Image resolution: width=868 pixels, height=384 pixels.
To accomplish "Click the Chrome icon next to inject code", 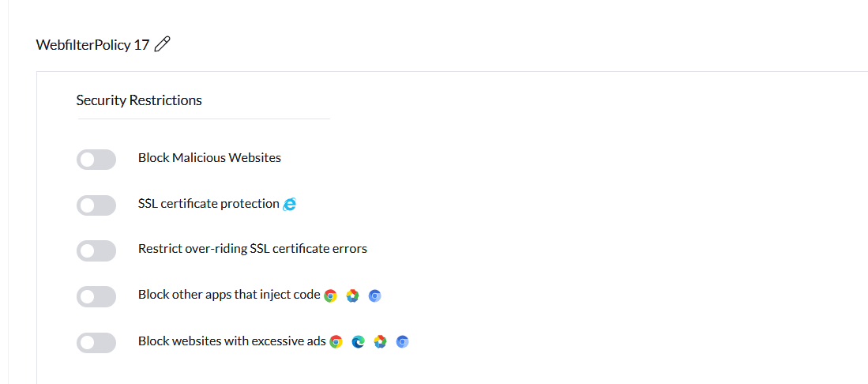I will (330, 296).
